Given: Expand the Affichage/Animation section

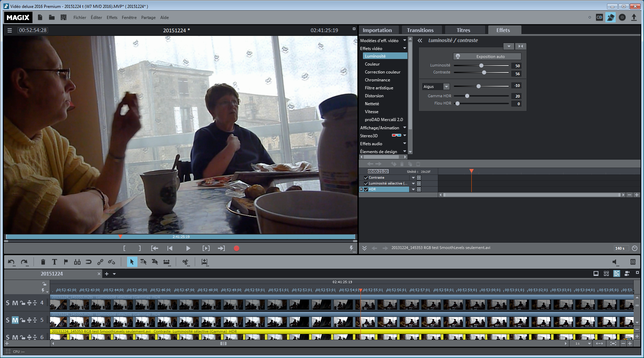Looking at the screenshot, I should [404, 128].
